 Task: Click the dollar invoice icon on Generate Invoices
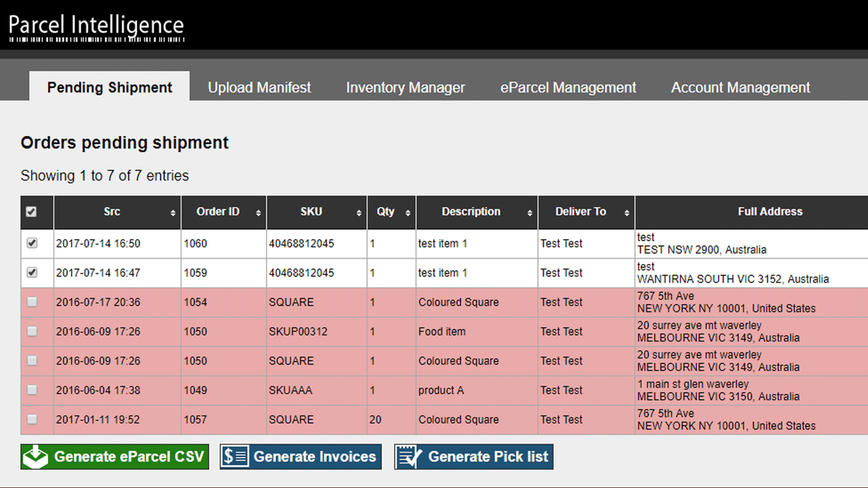[235, 457]
